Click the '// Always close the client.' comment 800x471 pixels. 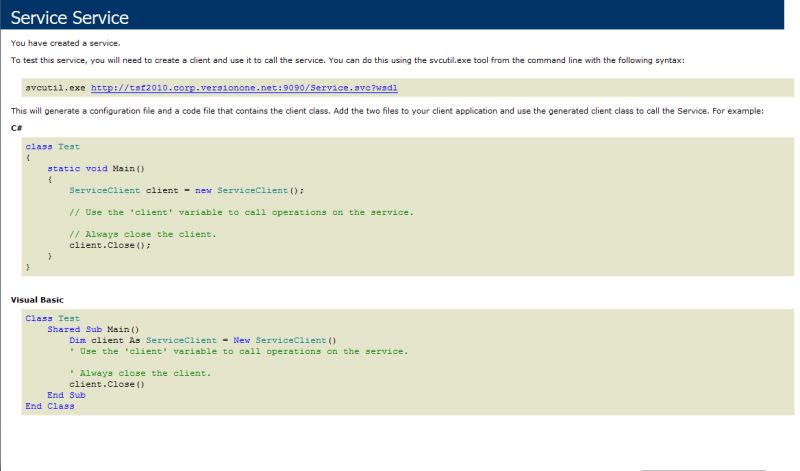143,234
